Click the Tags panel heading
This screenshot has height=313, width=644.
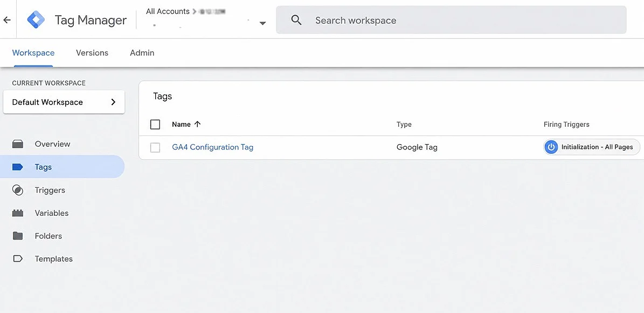pyautogui.click(x=163, y=96)
